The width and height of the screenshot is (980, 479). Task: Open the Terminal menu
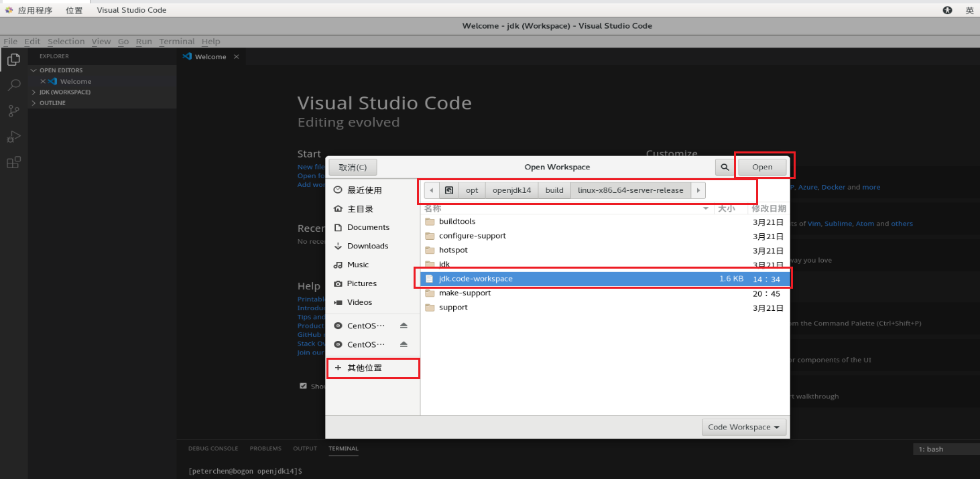click(x=177, y=42)
